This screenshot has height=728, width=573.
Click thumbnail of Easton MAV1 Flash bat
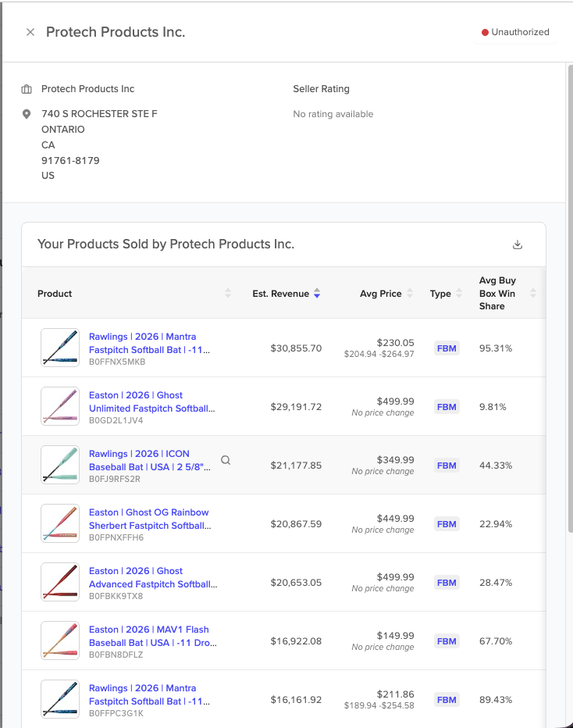click(60, 641)
